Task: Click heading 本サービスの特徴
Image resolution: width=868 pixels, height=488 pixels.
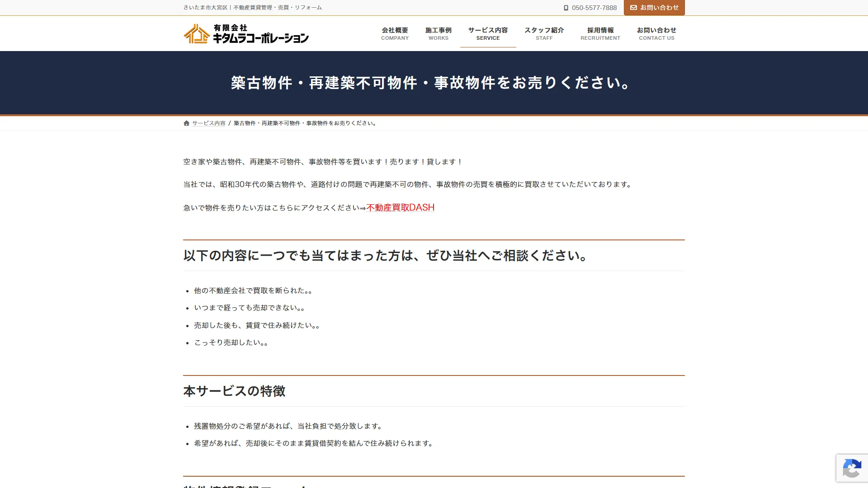Action: pos(234,391)
